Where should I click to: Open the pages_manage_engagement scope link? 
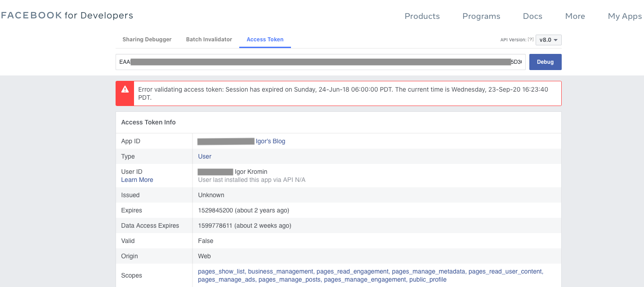tap(365, 279)
